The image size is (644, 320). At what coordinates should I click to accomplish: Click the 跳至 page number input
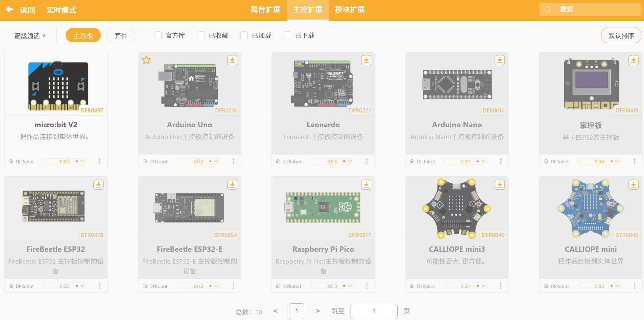tap(374, 311)
